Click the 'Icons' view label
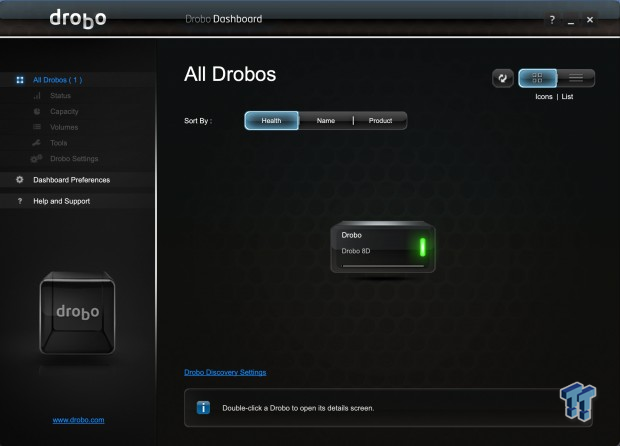Image resolution: width=620 pixels, height=446 pixels. pyautogui.click(x=544, y=97)
